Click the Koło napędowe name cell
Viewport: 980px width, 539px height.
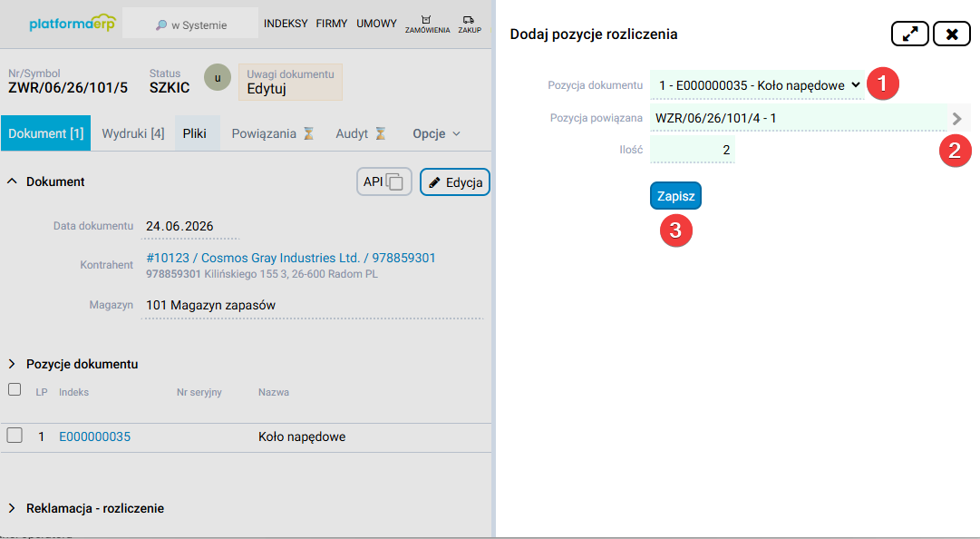click(302, 436)
